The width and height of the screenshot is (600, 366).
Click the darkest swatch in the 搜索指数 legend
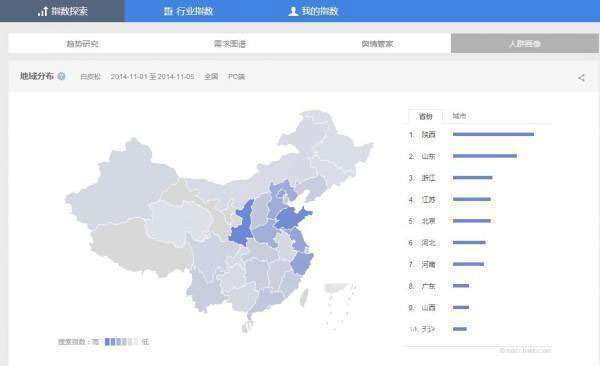coord(107,341)
